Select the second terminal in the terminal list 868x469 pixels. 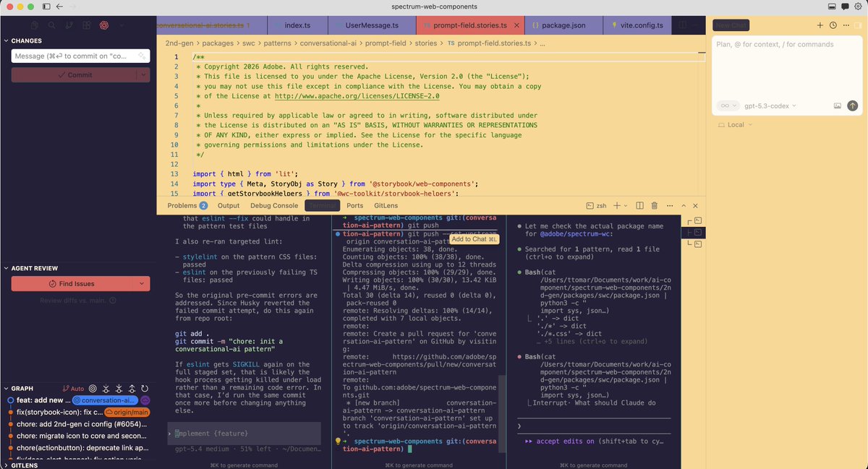(695, 232)
